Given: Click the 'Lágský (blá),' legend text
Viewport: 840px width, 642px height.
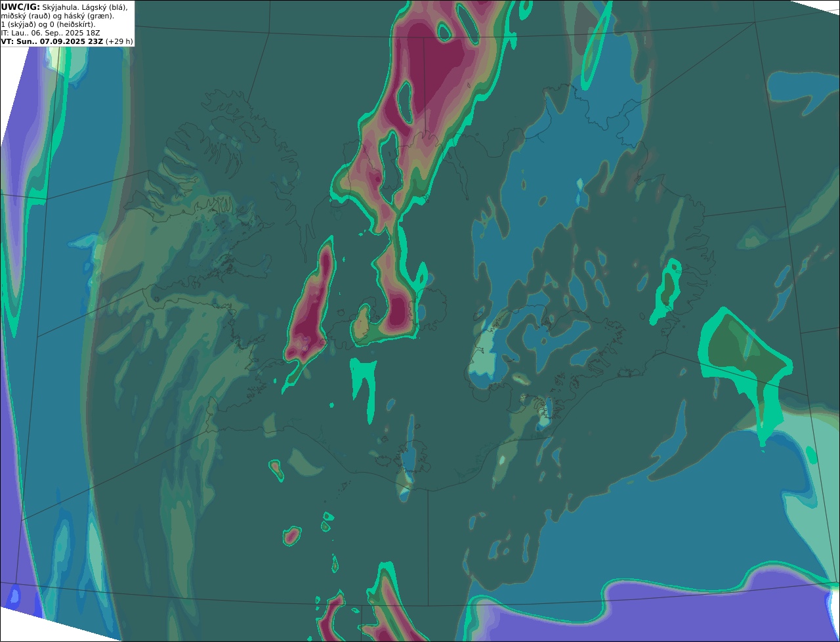Looking at the screenshot, I should 106,7.
